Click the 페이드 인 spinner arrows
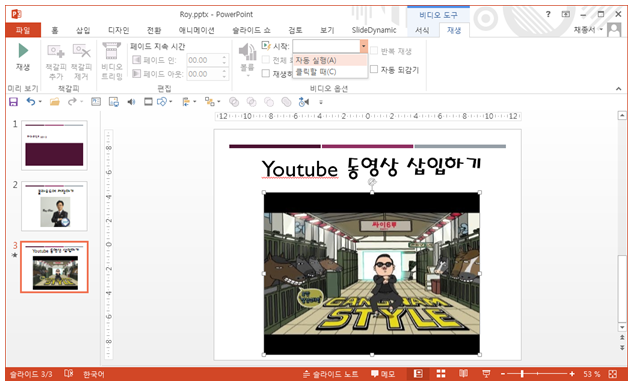This screenshot has width=635, height=384. click(x=224, y=60)
